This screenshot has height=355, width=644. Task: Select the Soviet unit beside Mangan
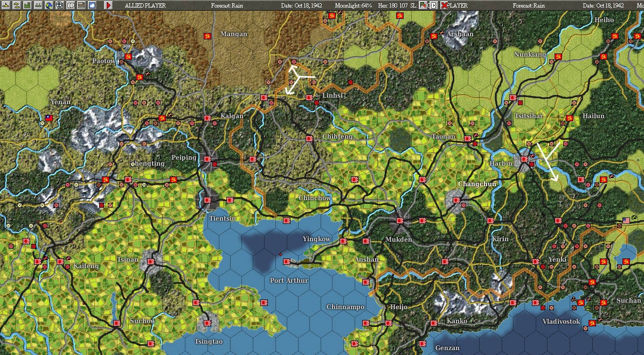pos(207,37)
